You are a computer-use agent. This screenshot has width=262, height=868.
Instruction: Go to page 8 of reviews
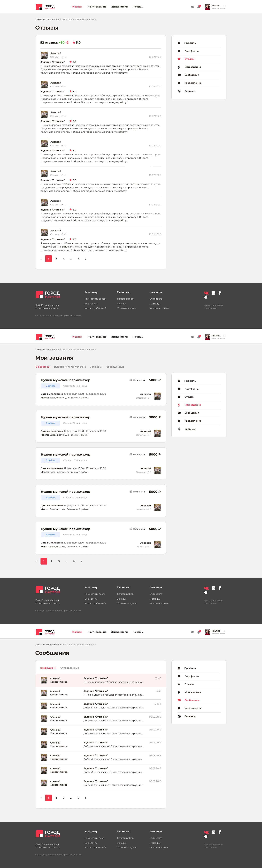point(78,259)
